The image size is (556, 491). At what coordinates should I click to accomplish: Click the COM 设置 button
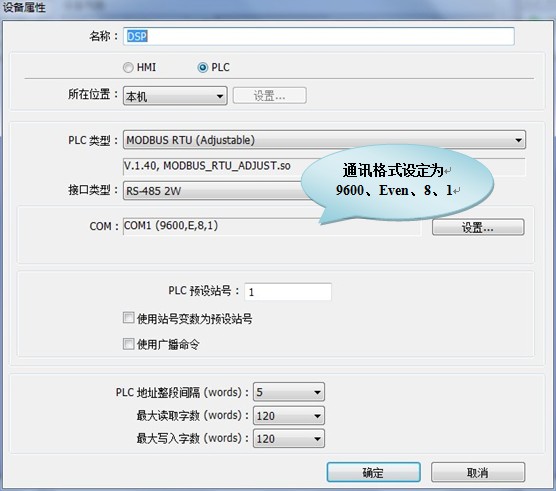pyautogui.click(x=478, y=227)
